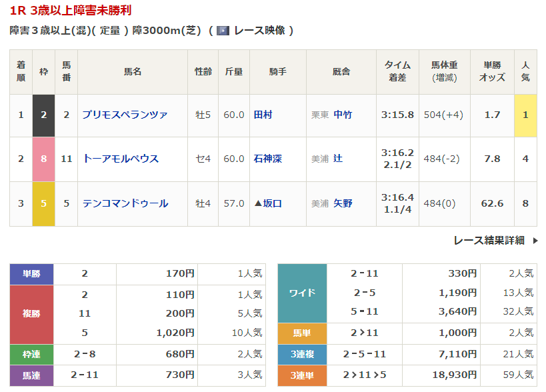Click the 馬連 payout label

click(31, 375)
